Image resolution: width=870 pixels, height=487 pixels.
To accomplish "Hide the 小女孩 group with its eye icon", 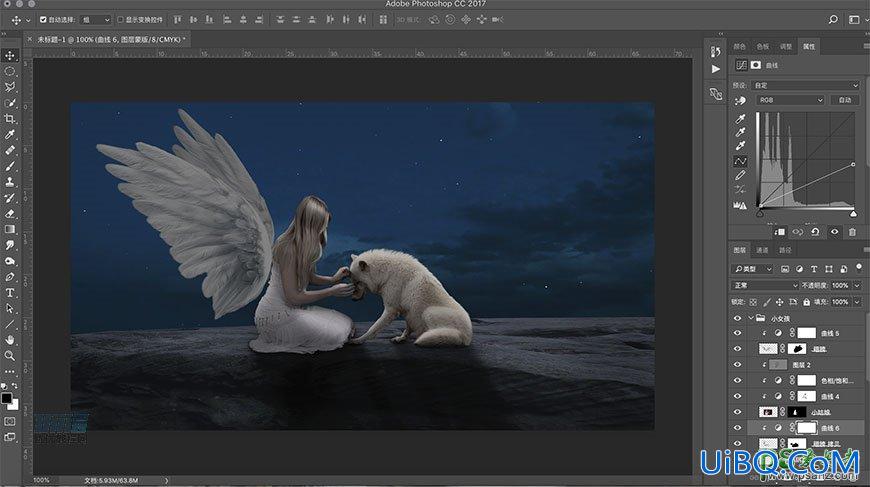I will (737, 318).
